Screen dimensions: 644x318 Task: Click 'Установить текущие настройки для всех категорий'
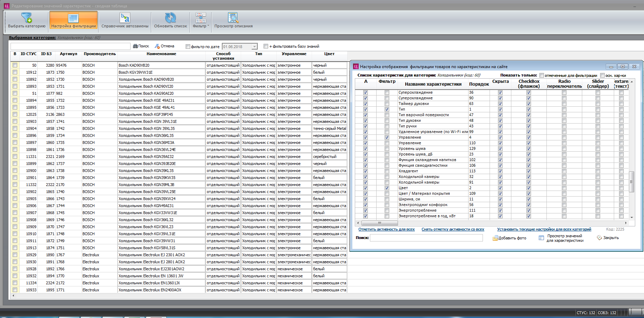[x=544, y=229]
